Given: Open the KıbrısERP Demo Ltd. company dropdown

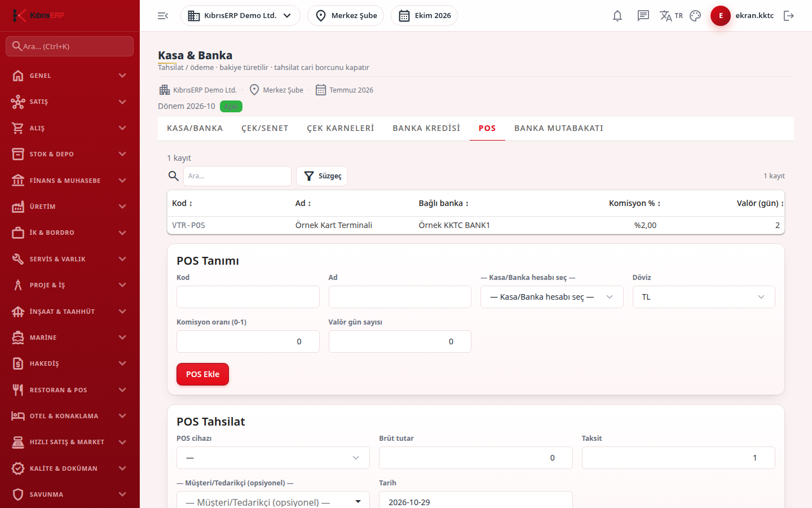Looking at the screenshot, I should click(240, 16).
